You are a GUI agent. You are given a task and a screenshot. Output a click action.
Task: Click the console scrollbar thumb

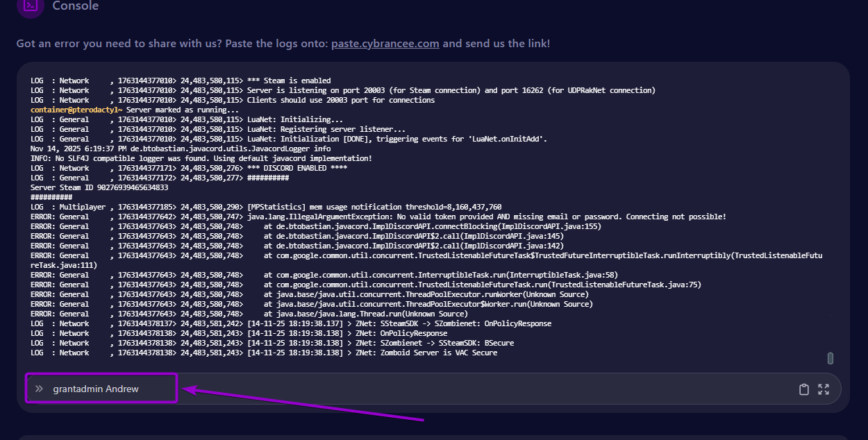tap(830, 358)
